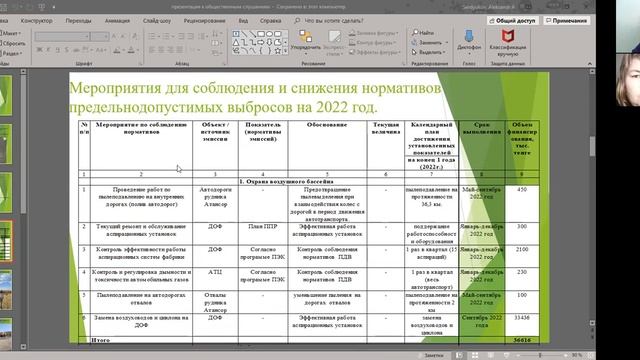Open the Вид (View) tab
Image resolution: width=640 pixels, height=360 pixels.
pyautogui.click(x=243, y=20)
